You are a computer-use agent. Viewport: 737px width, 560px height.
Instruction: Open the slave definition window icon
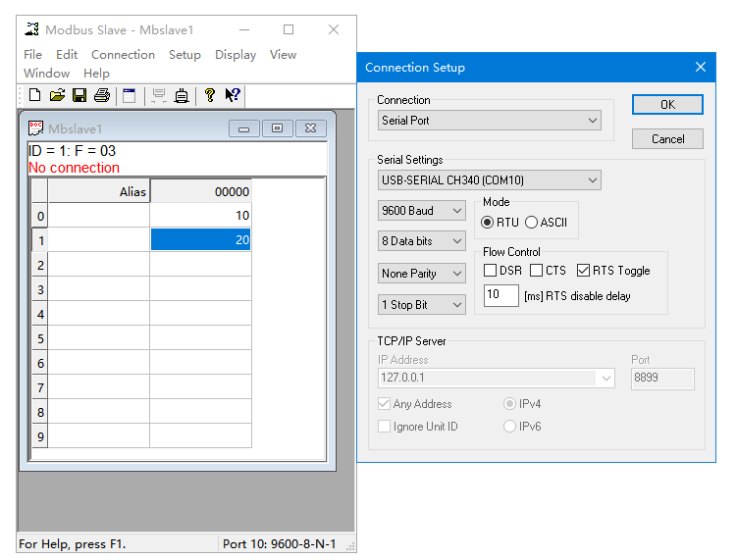click(129, 95)
